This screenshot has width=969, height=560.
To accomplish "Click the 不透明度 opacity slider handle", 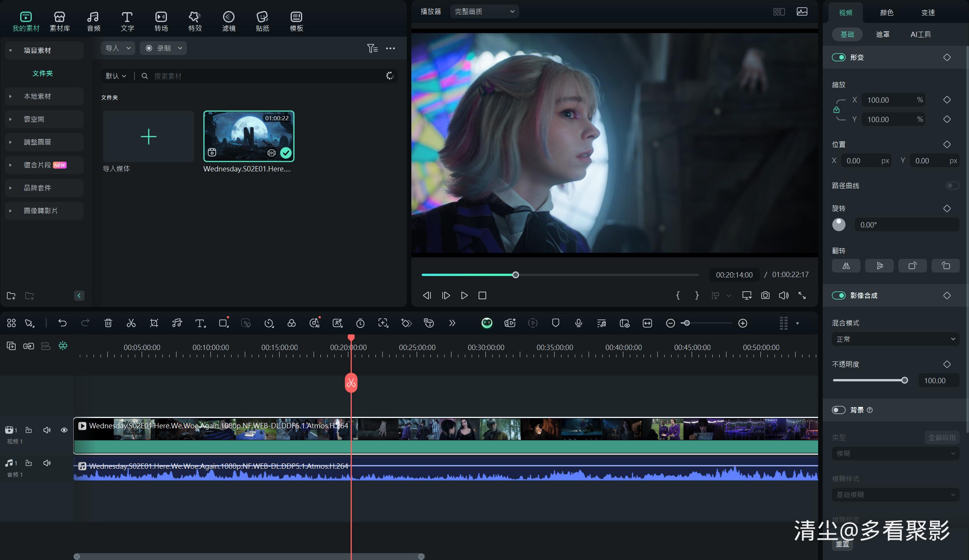I will 904,380.
